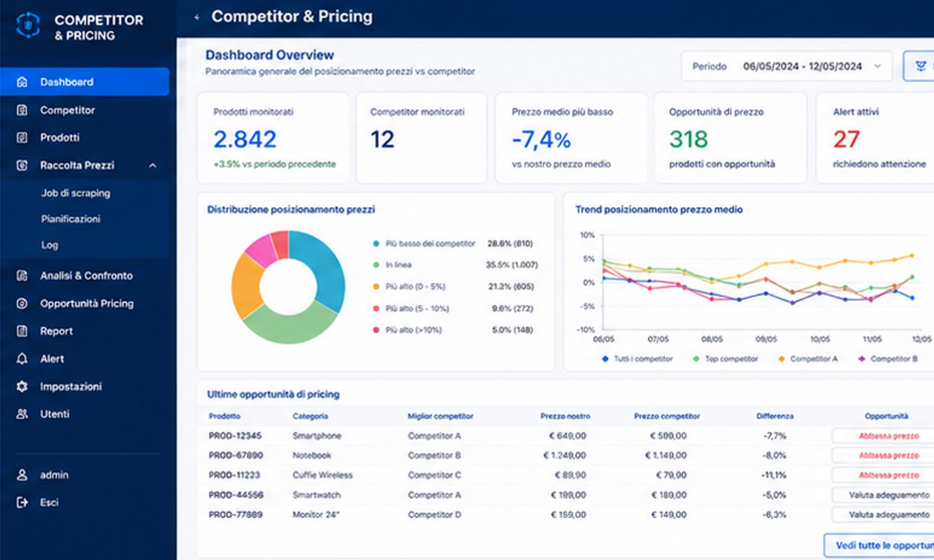Image resolution: width=934 pixels, height=560 pixels.
Task: Click the Analisi & Confronto icon
Action: click(22, 276)
